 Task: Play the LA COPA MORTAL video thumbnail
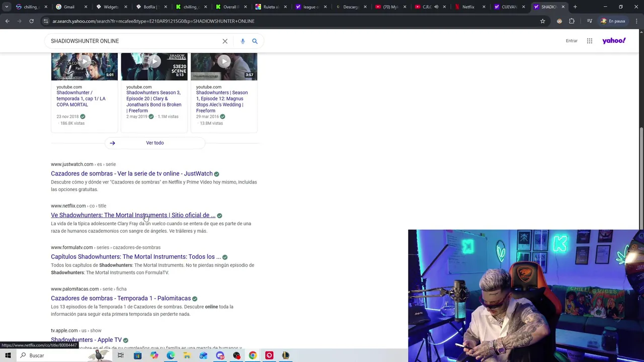point(85,66)
